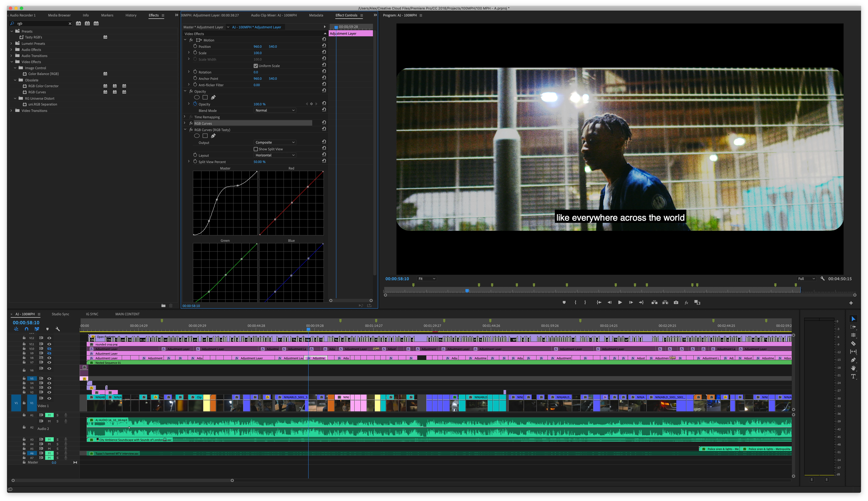
Task: Open the timeline wrench settings icon
Action: [x=58, y=329]
